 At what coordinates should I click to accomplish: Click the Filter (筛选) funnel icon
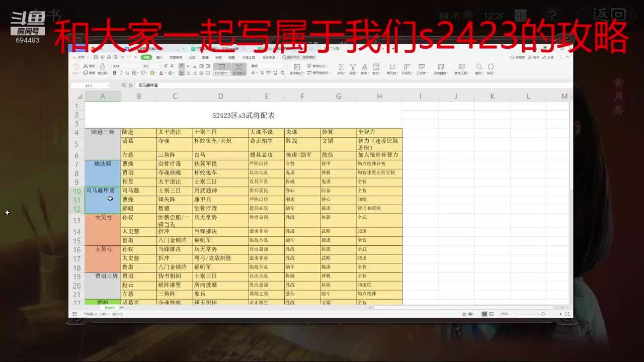tap(353, 67)
